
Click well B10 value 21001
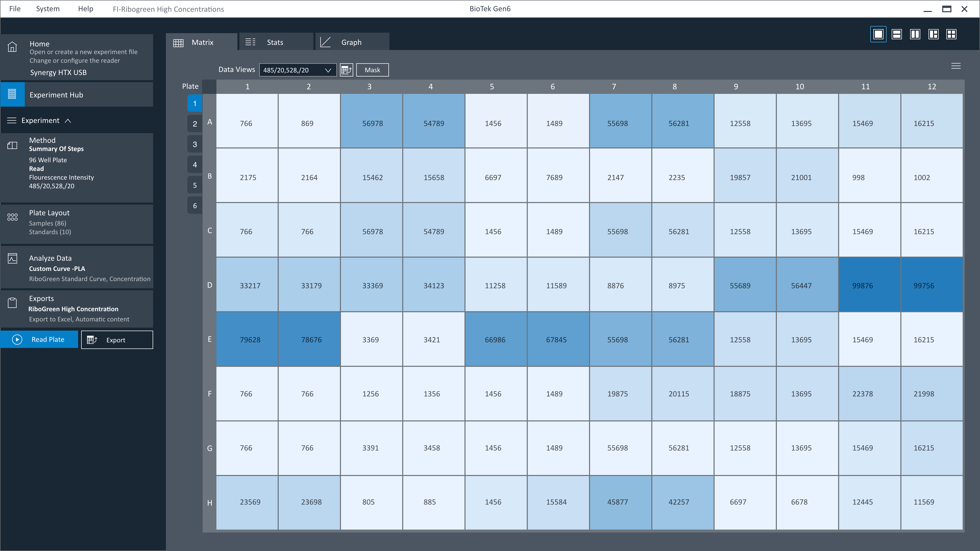[x=807, y=175]
